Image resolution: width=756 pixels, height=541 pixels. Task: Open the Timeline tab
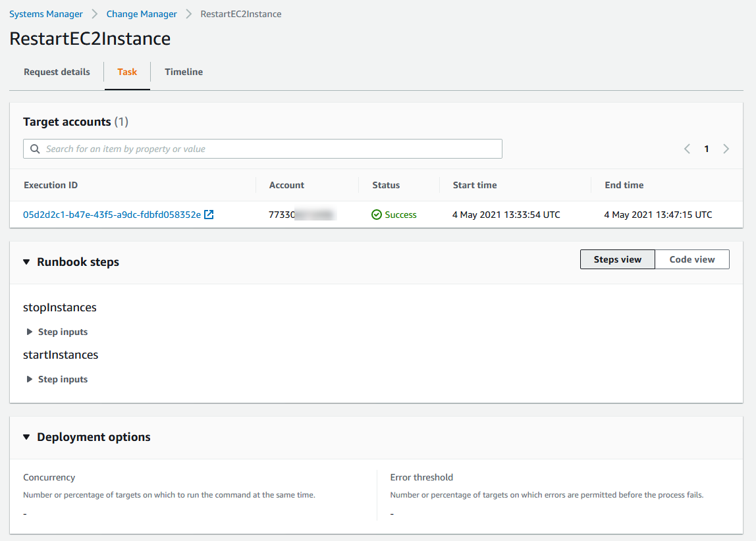coord(184,72)
